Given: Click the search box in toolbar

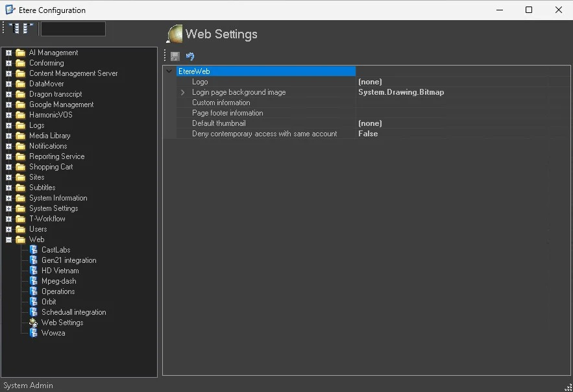Looking at the screenshot, I should [x=73, y=29].
